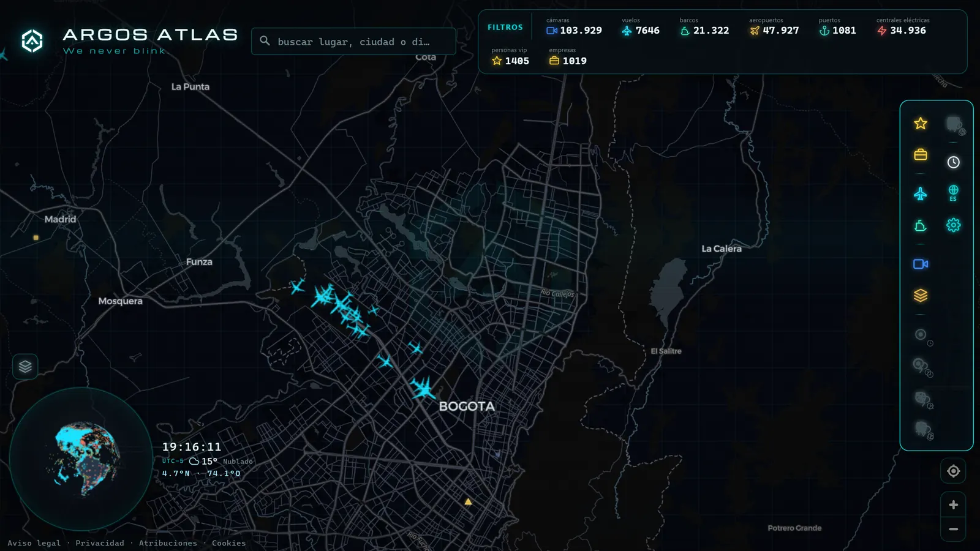The height and width of the screenshot is (551, 980).
Task: Click the locate-me crosshair button
Action: click(x=954, y=471)
